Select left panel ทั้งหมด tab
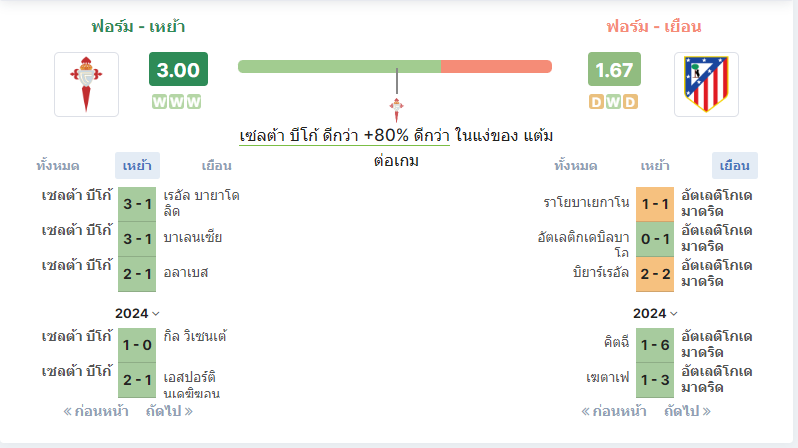This screenshot has width=798, height=448. point(58,165)
